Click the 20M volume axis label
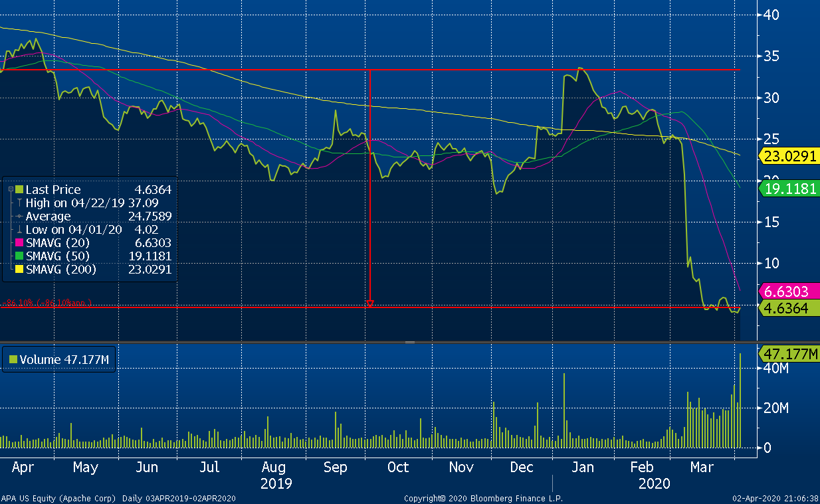 click(775, 408)
